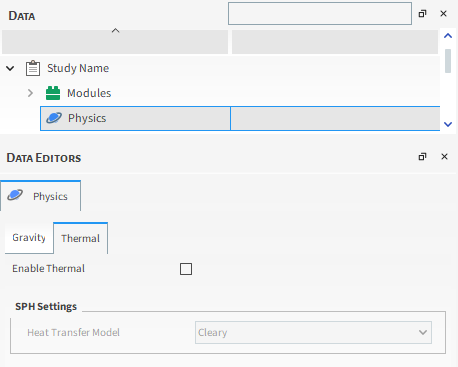Image resolution: width=458 pixels, height=367 pixels.
Task: Select the Modules tree item
Action: point(89,93)
